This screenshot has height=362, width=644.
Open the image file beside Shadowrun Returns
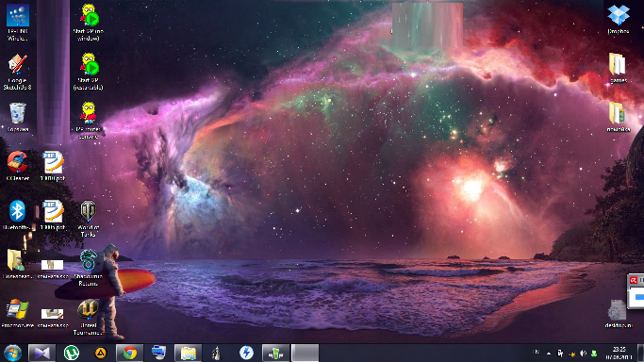[53, 269]
